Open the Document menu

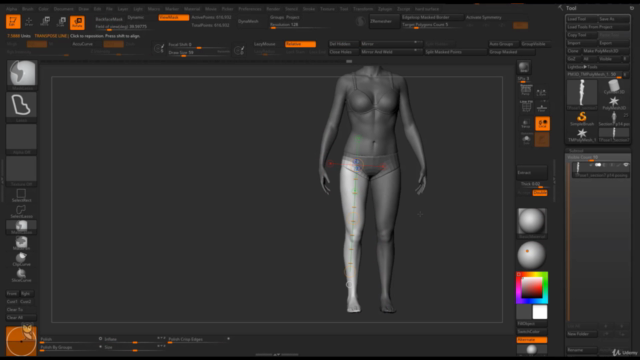pos(64,9)
